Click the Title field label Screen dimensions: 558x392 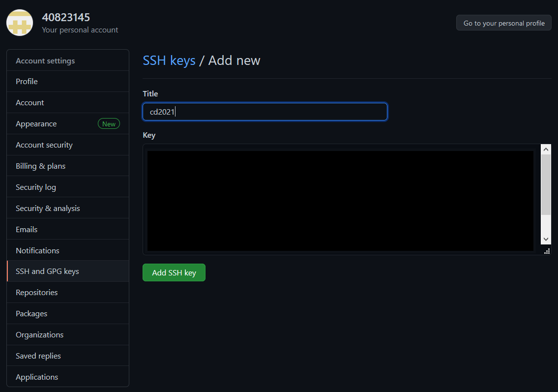[150, 93]
